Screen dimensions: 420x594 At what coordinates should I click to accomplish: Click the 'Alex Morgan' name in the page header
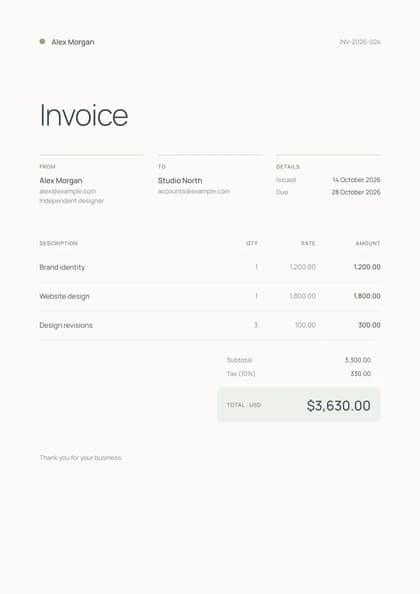73,42
